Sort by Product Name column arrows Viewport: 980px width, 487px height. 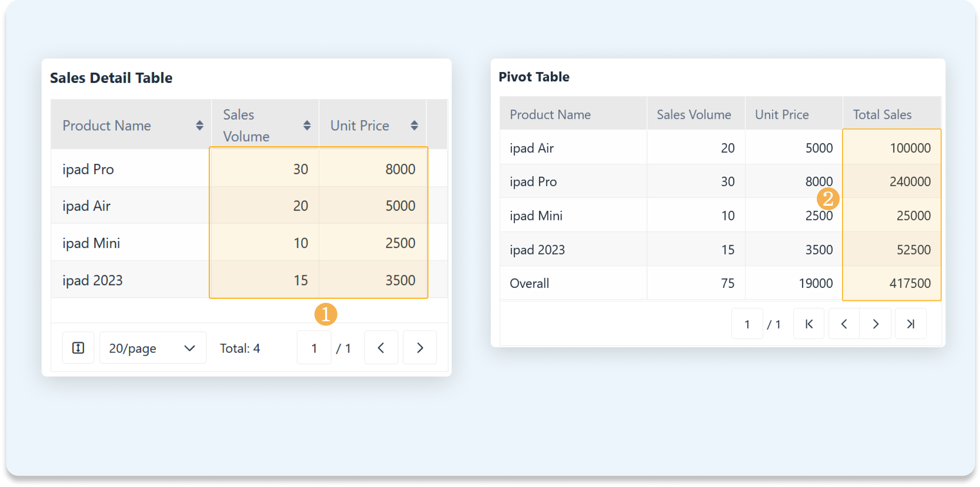[x=199, y=126]
